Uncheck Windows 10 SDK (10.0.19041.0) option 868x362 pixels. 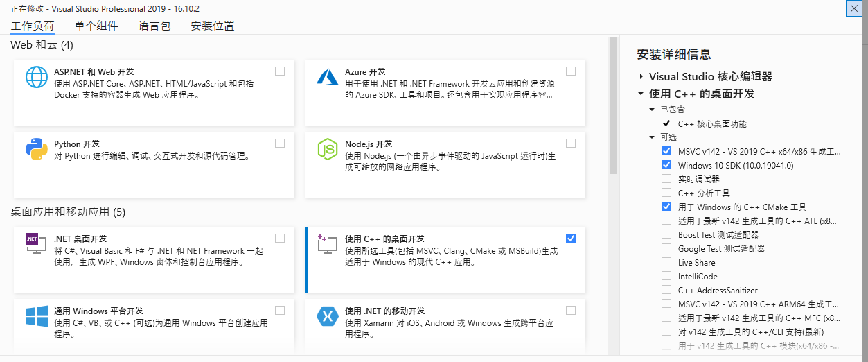(666, 165)
